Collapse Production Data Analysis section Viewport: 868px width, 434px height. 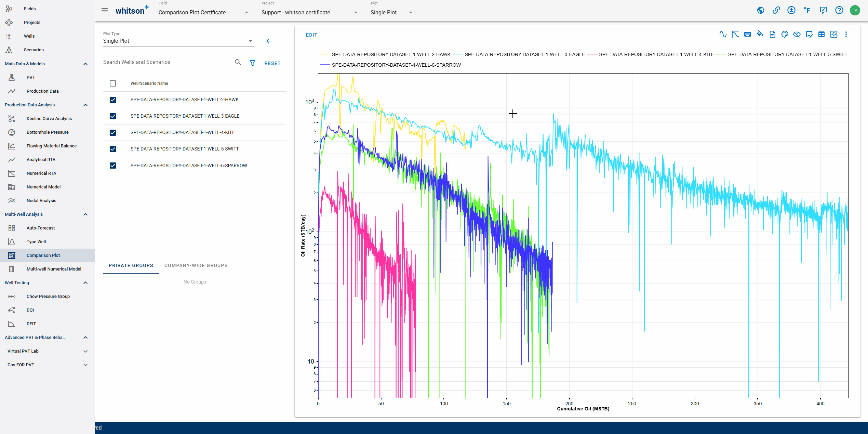[85, 105]
